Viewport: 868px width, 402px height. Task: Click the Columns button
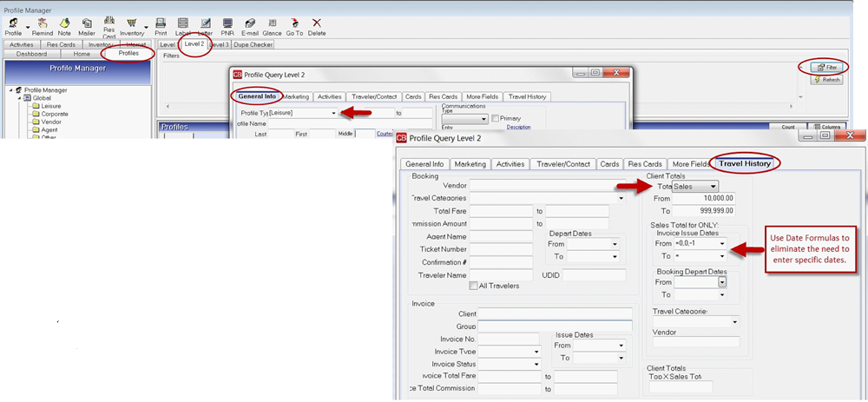827,127
